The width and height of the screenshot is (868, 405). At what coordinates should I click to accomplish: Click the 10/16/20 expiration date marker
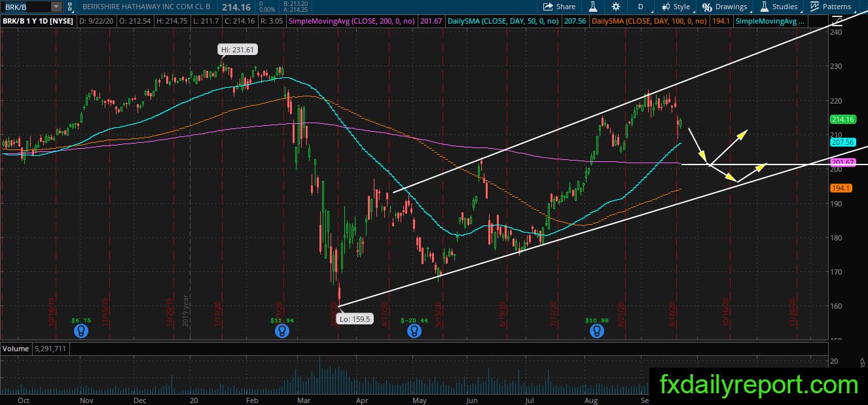coord(726,313)
